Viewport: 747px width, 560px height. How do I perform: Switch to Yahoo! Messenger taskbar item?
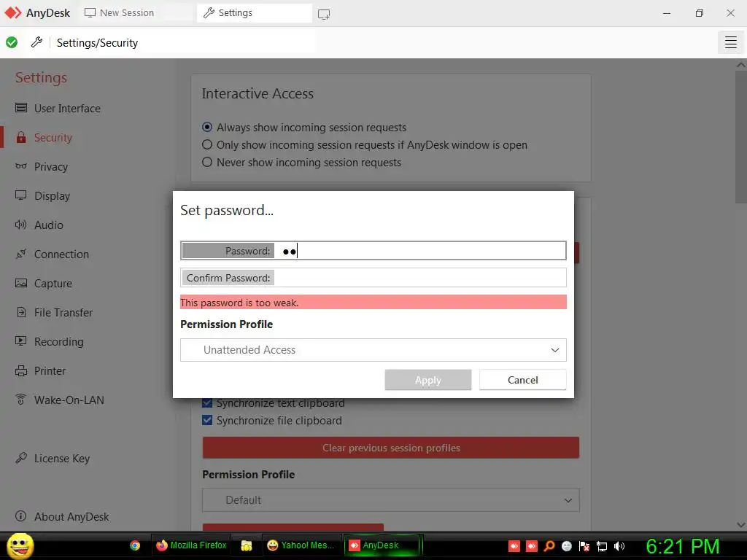pos(301,545)
